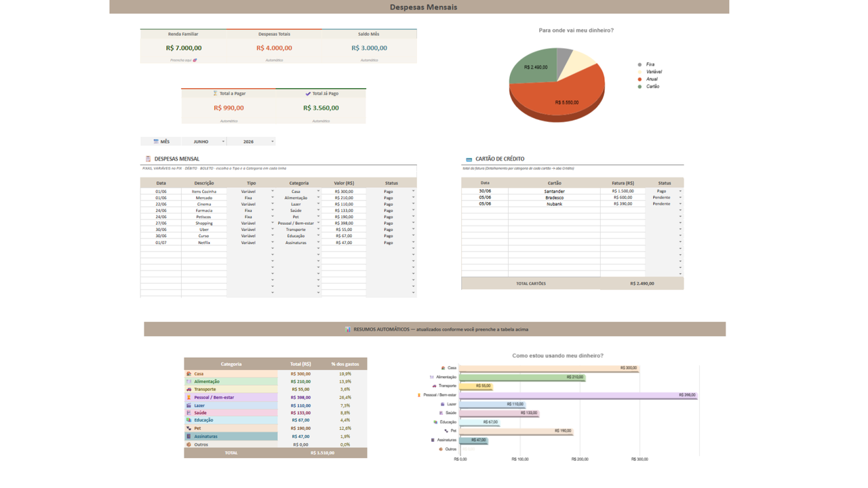The width and height of the screenshot is (868, 488).
Task: Open Status dropdown for Cinema row
Action: 413,204
